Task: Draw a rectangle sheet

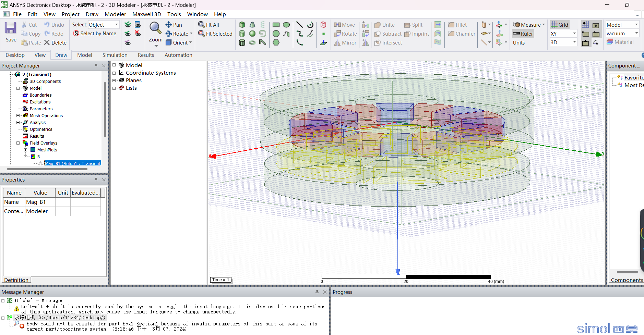Action: pos(276,25)
